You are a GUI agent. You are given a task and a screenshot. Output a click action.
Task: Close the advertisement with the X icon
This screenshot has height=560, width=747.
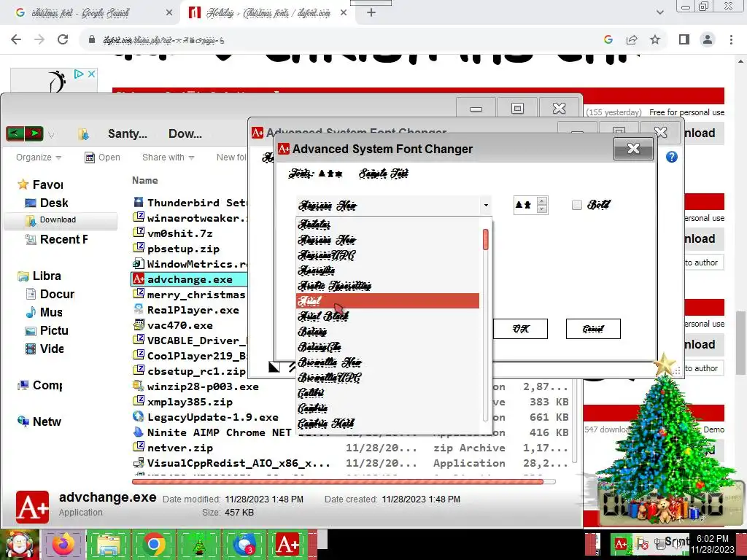[x=91, y=74]
